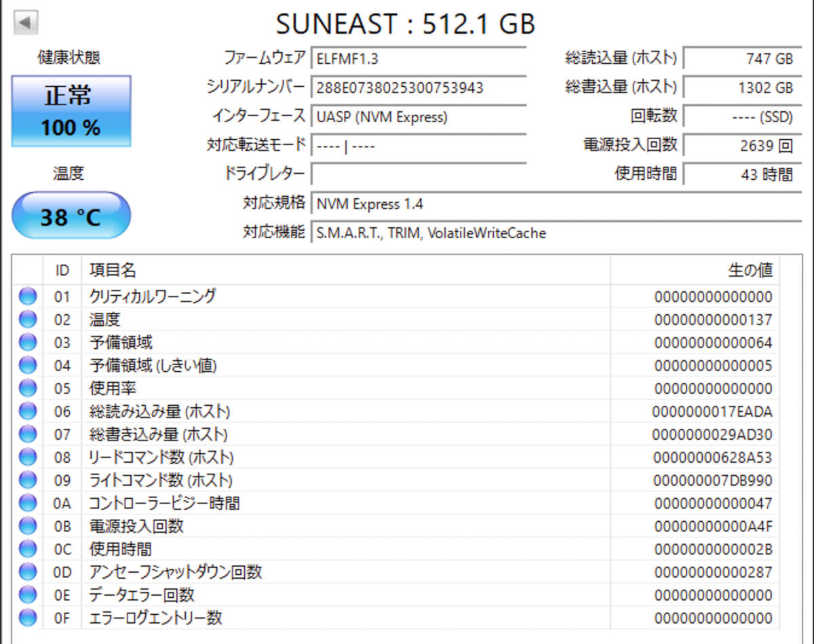Click status orb for ID 0C 使用時間

click(x=28, y=549)
